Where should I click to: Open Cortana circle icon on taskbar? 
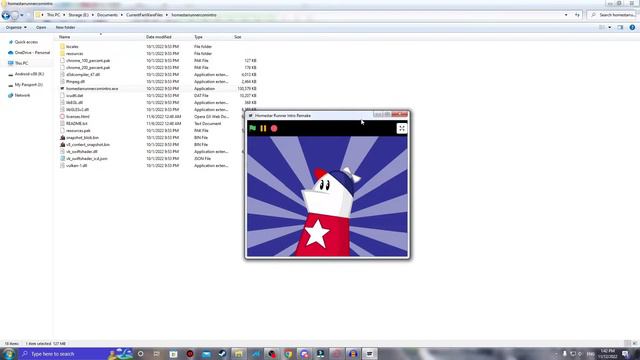pos(140,354)
